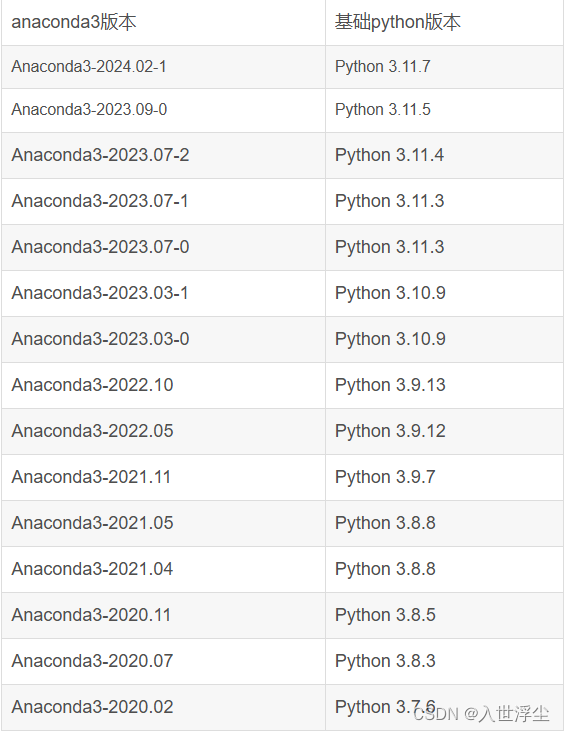Click the Anaconda3-2022.05 entry
Image resolution: width=565 pixels, height=732 pixels.
pyautogui.click(x=92, y=431)
